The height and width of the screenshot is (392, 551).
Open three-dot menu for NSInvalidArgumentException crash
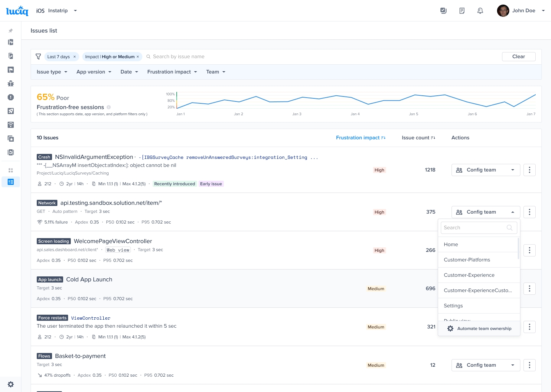tap(529, 170)
